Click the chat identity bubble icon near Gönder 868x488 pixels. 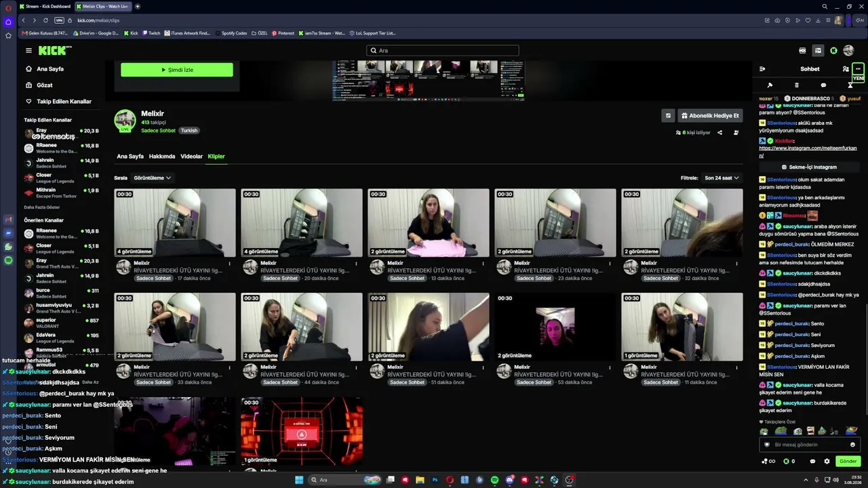point(812,462)
